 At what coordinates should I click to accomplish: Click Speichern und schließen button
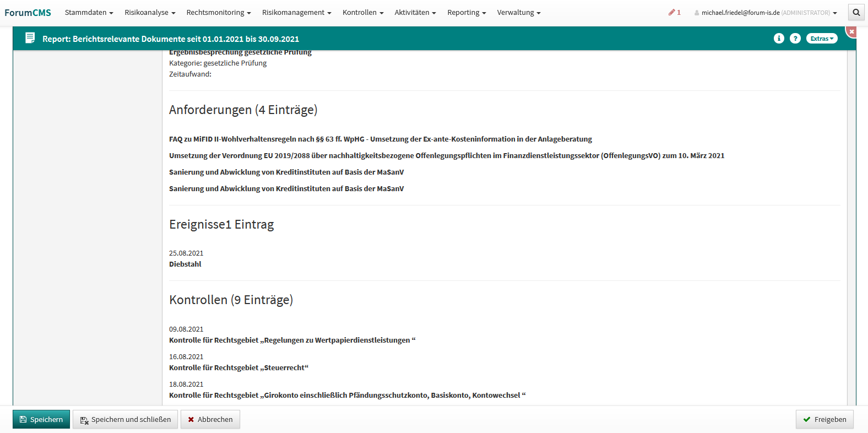125,419
